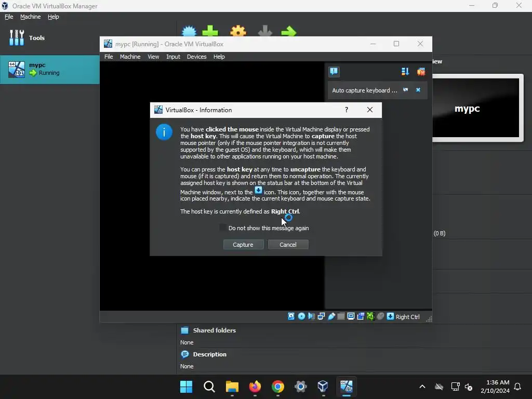Open Settings via orange gear toolbar icon
Image resolution: width=532 pixels, height=399 pixels.
238,31
